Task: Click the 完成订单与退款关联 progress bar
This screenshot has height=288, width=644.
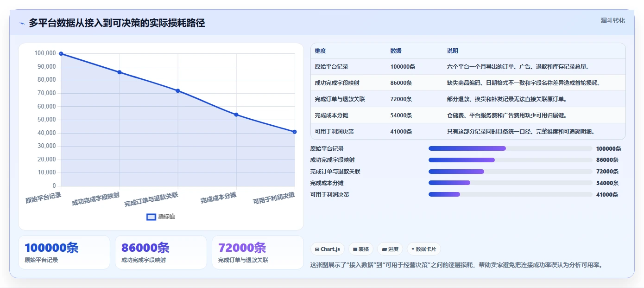Action: pyautogui.click(x=511, y=172)
